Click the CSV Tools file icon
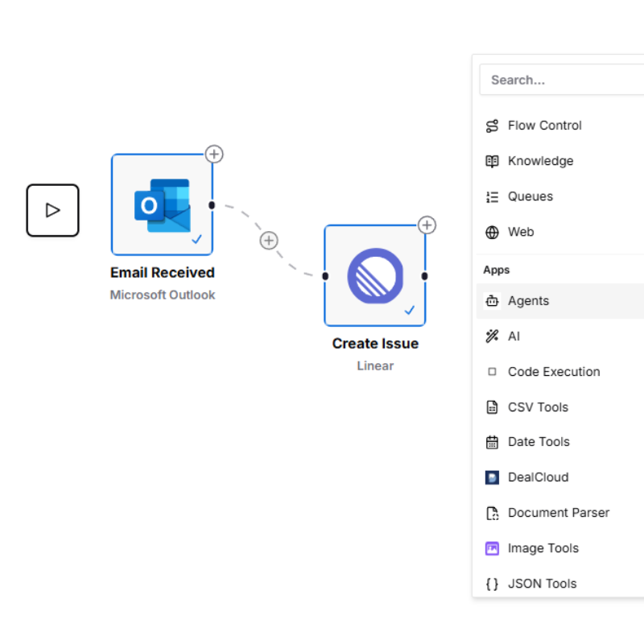 click(492, 407)
